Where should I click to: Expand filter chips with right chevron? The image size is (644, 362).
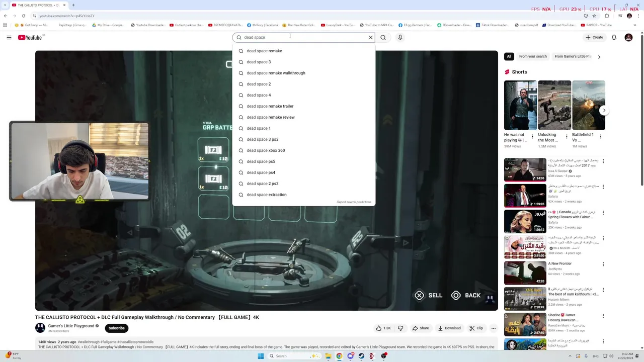599,57
